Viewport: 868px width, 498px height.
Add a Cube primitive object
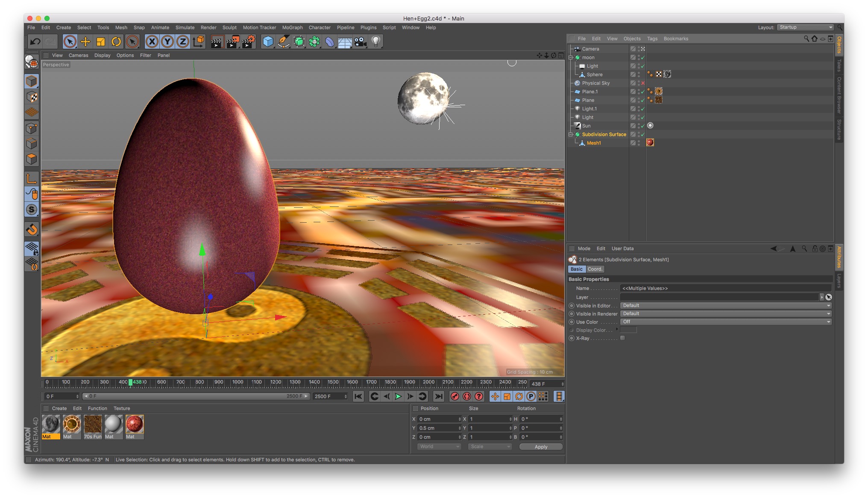(268, 41)
